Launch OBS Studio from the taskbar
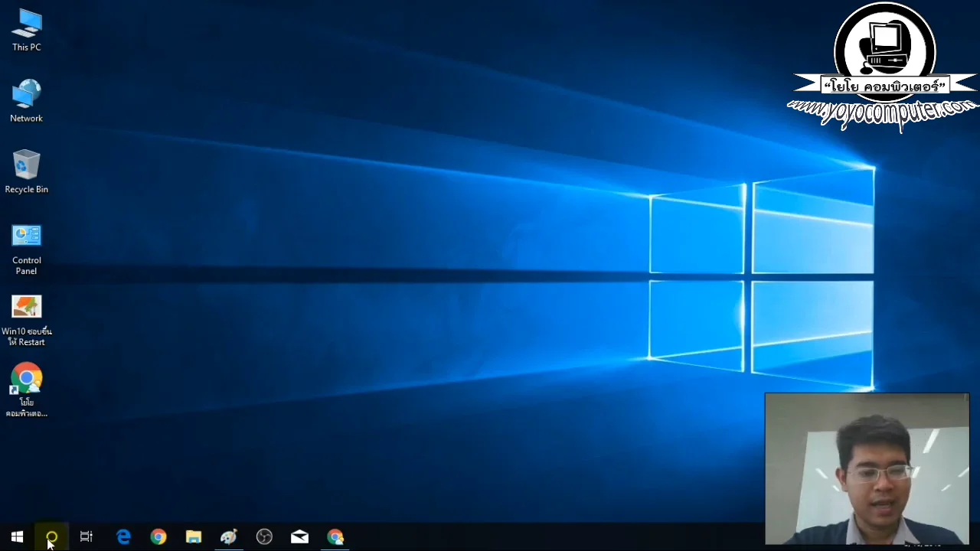980x551 pixels. (x=263, y=536)
